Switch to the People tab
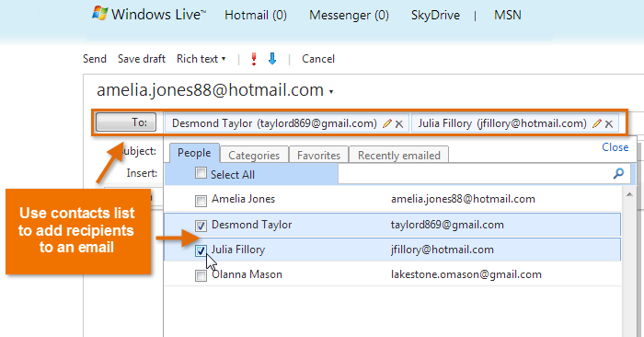 click(x=194, y=153)
